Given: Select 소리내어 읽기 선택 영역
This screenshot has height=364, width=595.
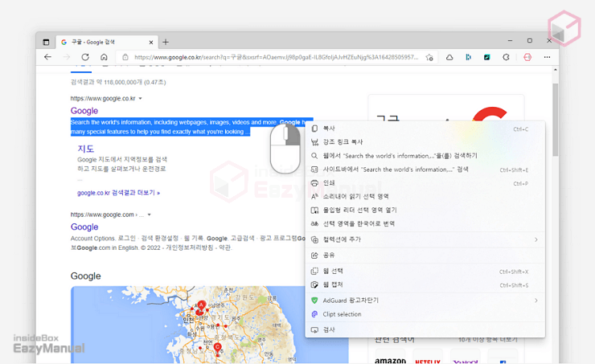Looking at the screenshot, I should pos(425,196).
